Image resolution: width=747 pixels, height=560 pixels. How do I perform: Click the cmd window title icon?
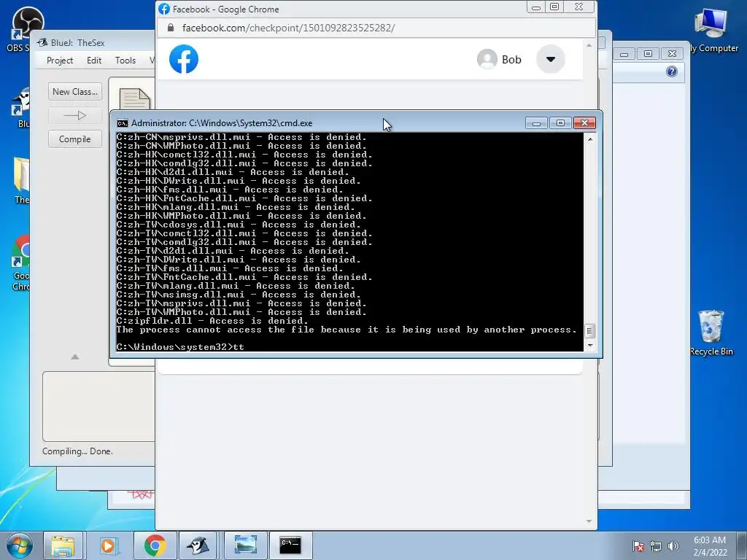coord(123,123)
